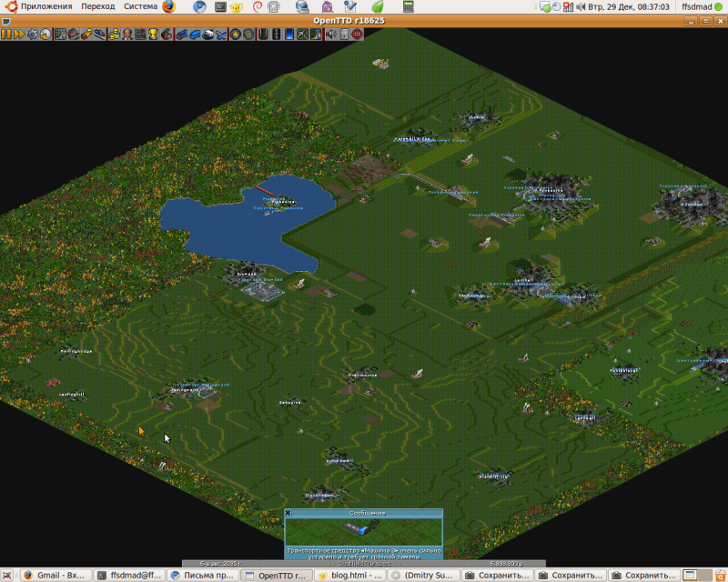This screenshot has width=728, height=582.
Task: Open the company finances coins icon
Action: (114, 35)
